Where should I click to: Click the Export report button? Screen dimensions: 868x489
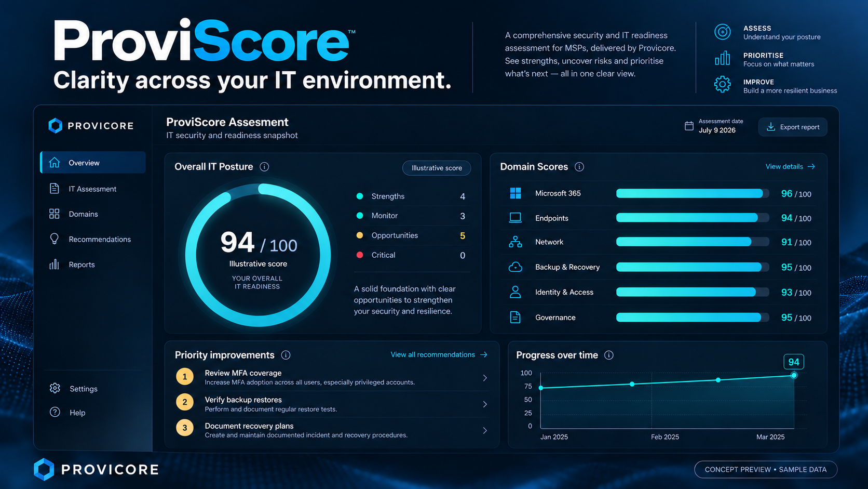(793, 127)
